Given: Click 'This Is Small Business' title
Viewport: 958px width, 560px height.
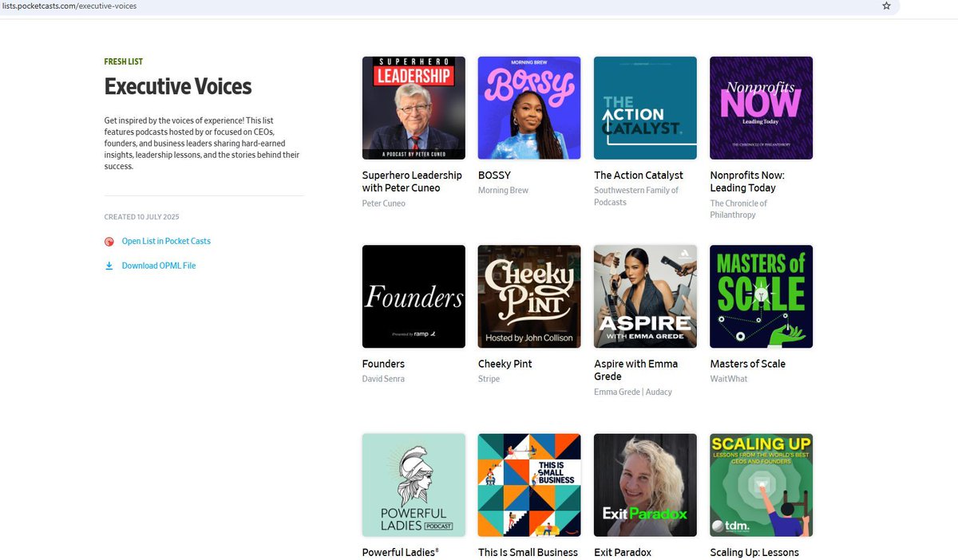Looking at the screenshot, I should [x=528, y=552].
